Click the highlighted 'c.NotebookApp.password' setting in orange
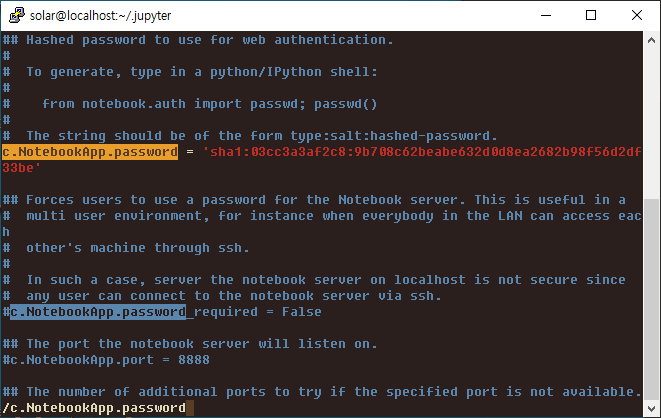Viewport: 661px width, 418px height. [90, 152]
